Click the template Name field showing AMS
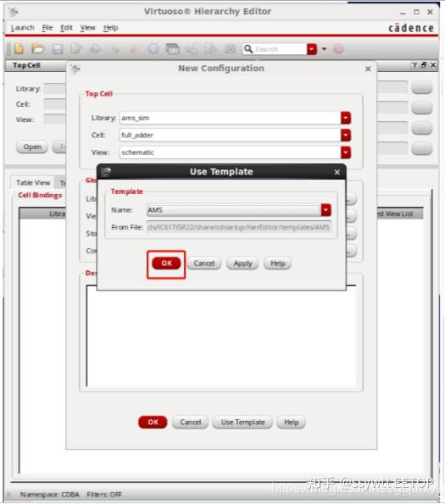Viewport: 445px width, 504px height. tap(234, 210)
